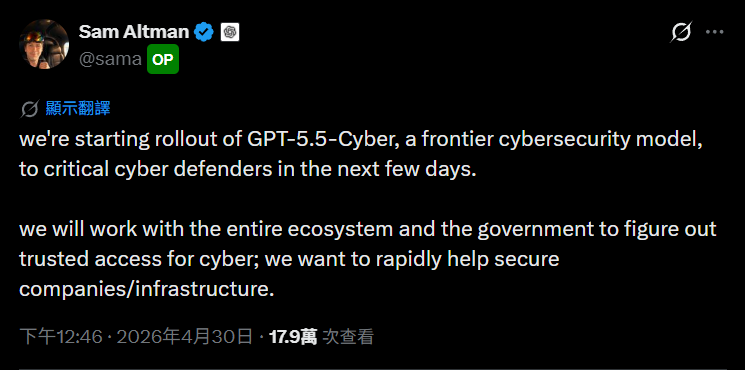Click the green OP badge
The width and height of the screenshot is (745, 370).
point(163,59)
